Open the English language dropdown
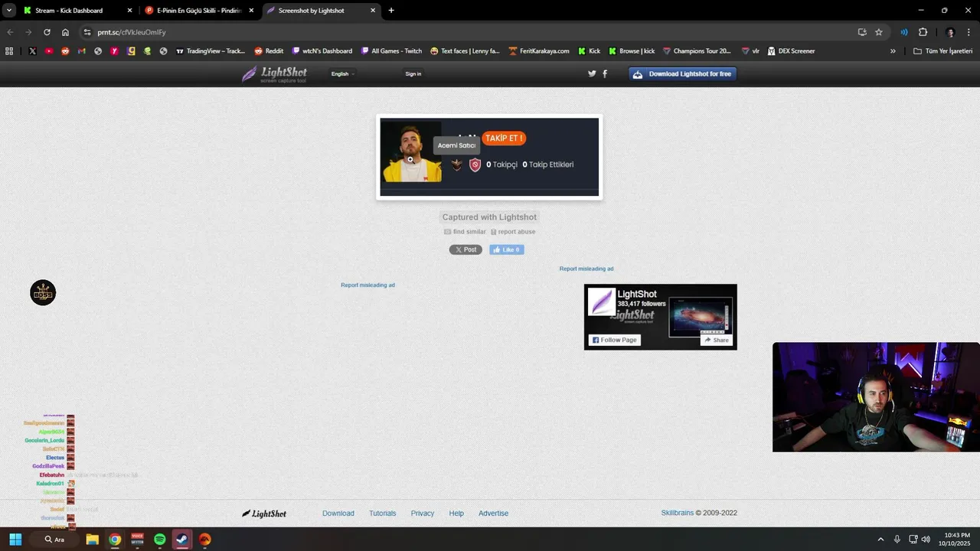The height and width of the screenshot is (551, 980). [342, 73]
